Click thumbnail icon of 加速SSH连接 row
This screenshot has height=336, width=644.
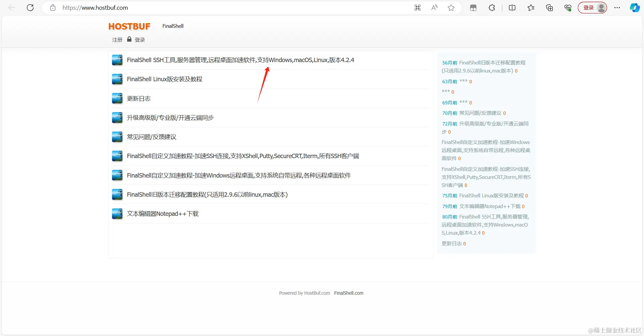117,156
